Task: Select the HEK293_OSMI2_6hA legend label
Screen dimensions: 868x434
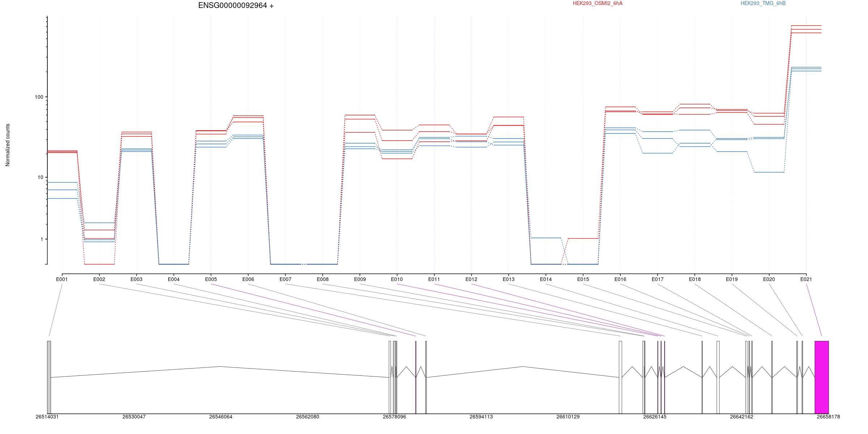Action: point(597,4)
